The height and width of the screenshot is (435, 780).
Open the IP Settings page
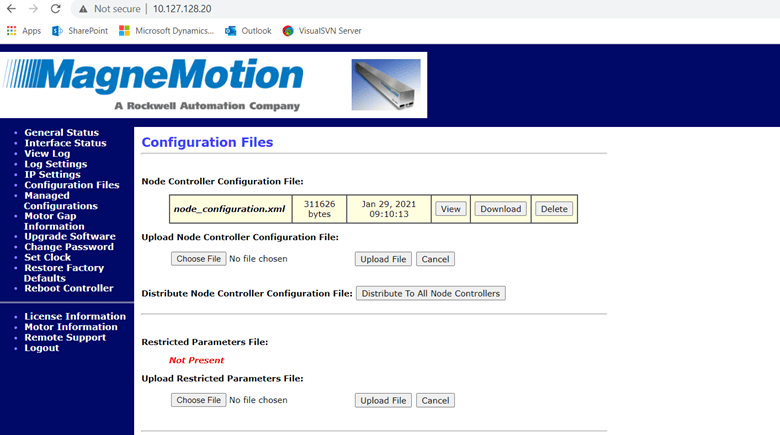52,175
